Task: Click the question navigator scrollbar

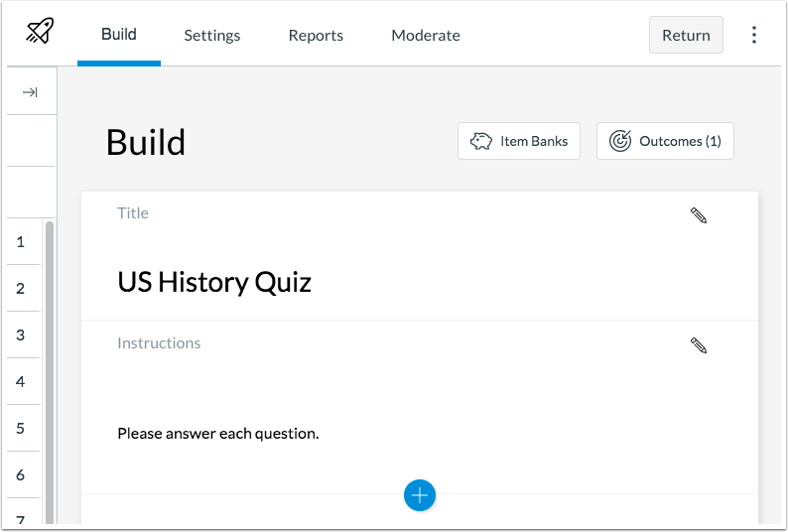Action: [x=50, y=367]
